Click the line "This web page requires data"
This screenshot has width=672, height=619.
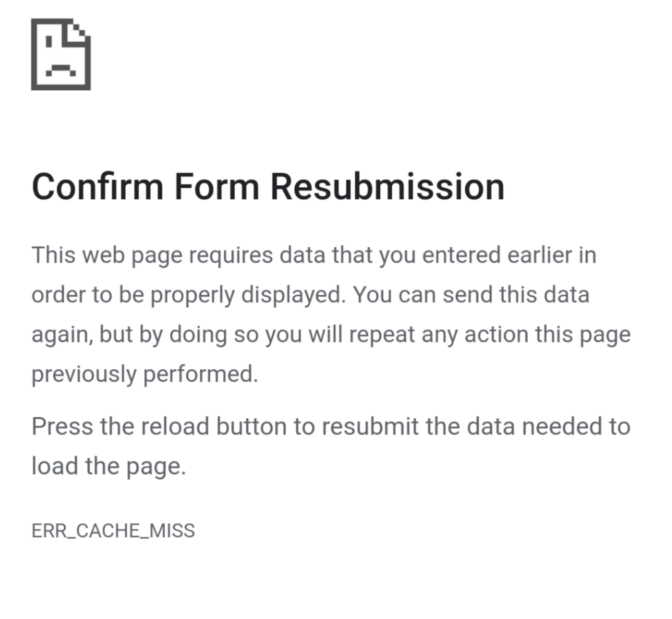pyautogui.click(x=178, y=255)
